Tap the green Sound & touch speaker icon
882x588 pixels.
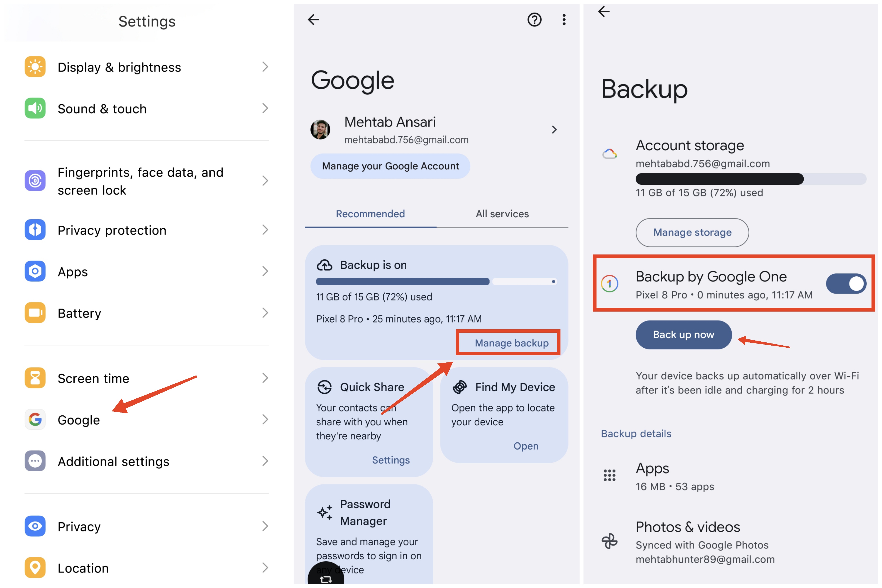35,108
